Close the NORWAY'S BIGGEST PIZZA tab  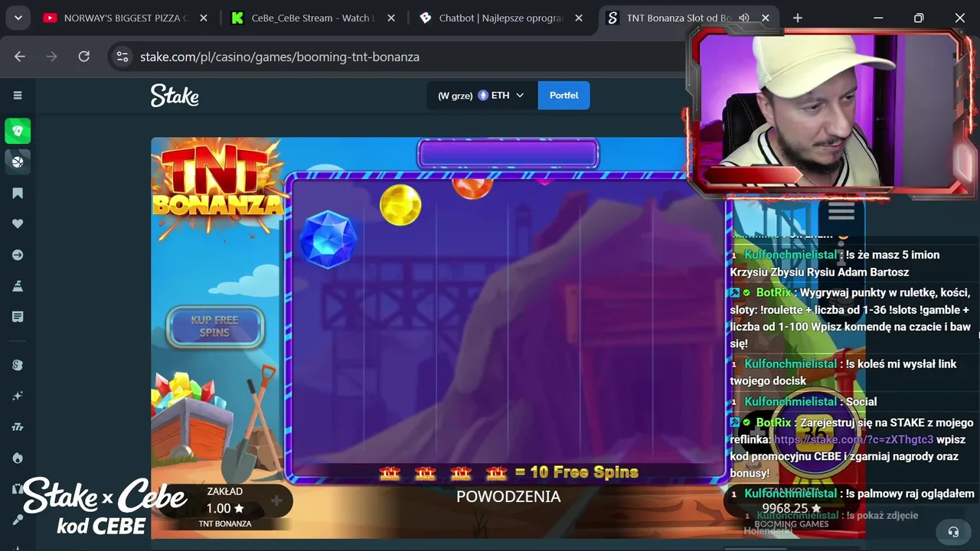[x=204, y=18]
